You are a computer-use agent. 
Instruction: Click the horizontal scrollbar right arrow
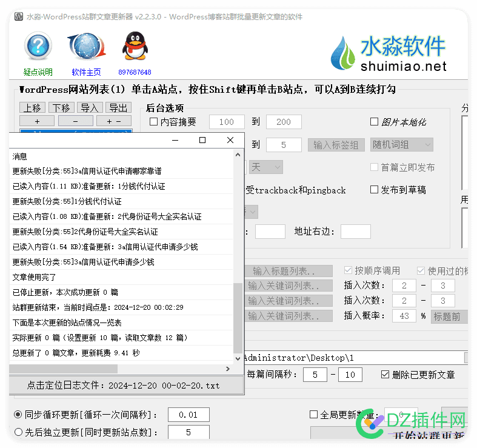coord(228,369)
